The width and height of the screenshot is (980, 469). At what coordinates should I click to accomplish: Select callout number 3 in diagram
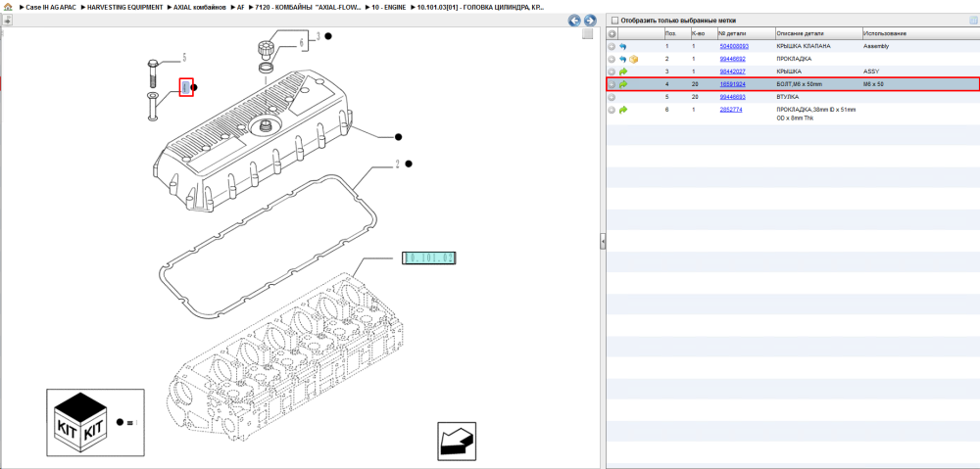point(318,36)
